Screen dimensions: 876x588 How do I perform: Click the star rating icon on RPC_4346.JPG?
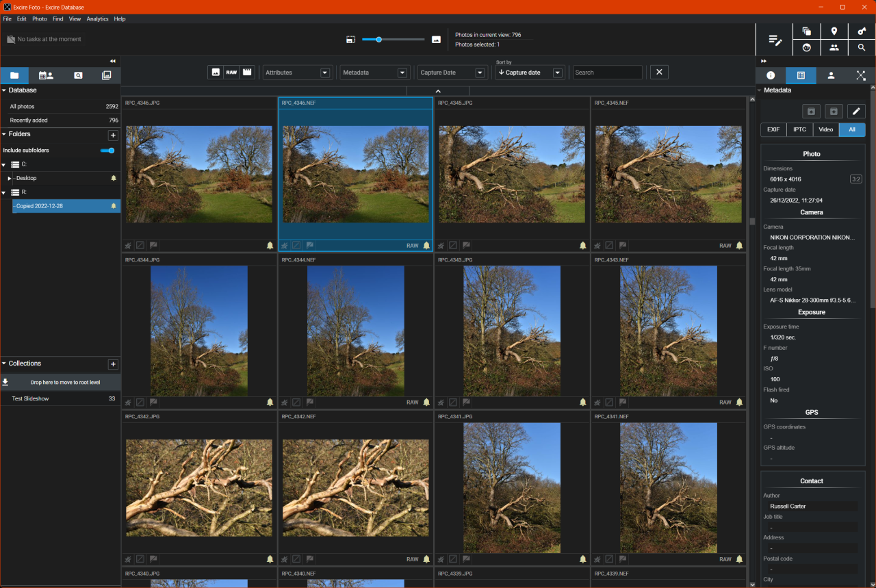coord(128,245)
